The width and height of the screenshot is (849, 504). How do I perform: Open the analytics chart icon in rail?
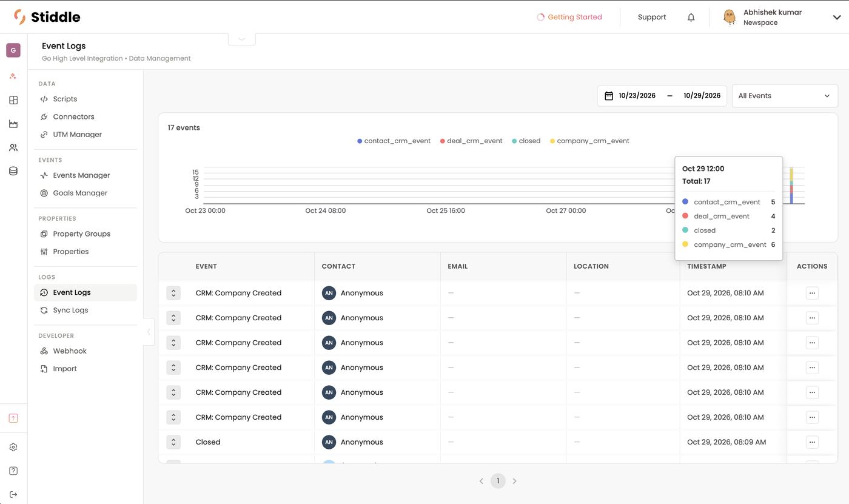(x=13, y=124)
